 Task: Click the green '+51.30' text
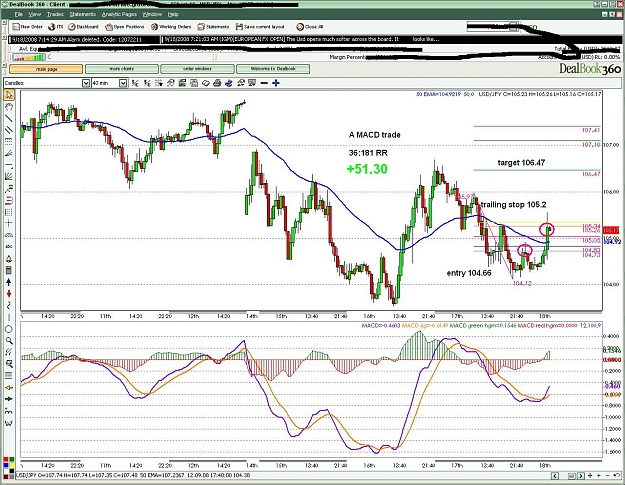(367, 169)
